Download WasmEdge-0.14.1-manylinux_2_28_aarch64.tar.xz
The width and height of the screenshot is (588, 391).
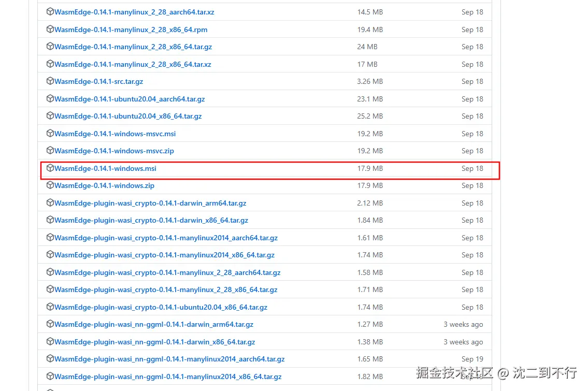[x=134, y=12]
